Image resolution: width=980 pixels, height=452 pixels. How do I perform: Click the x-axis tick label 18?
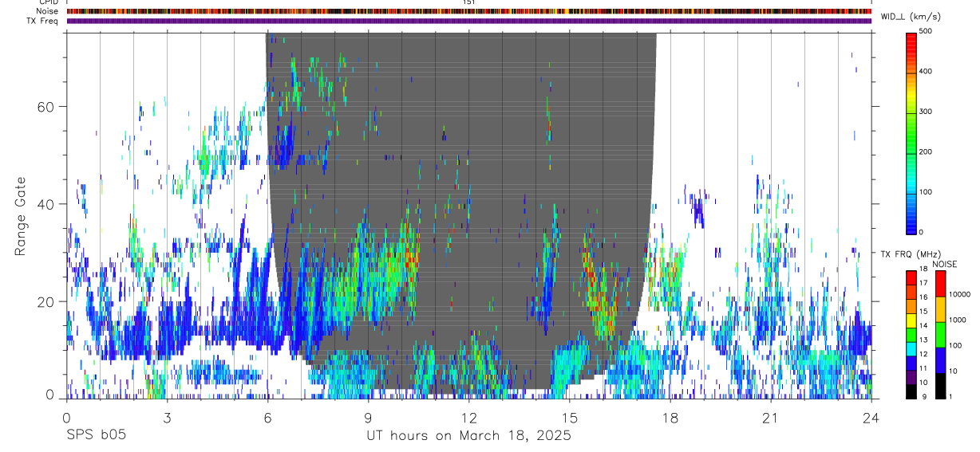pyautogui.click(x=670, y=418)
